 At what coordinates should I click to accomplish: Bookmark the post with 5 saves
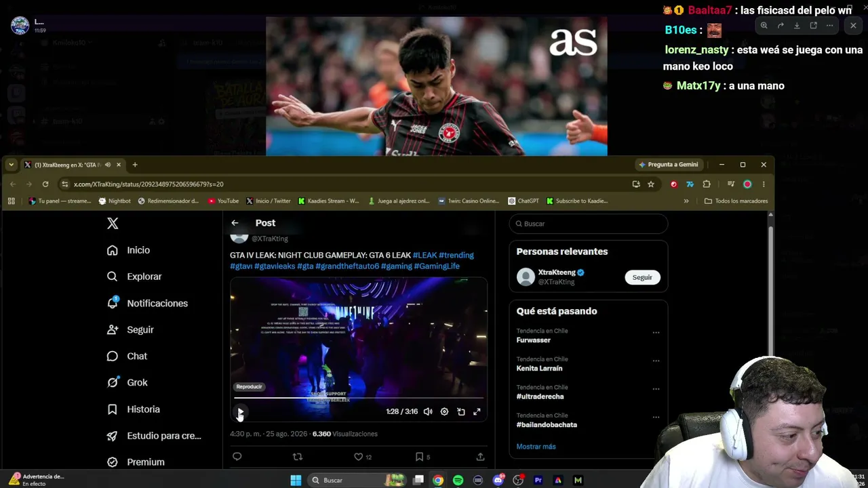click(422, 457)
